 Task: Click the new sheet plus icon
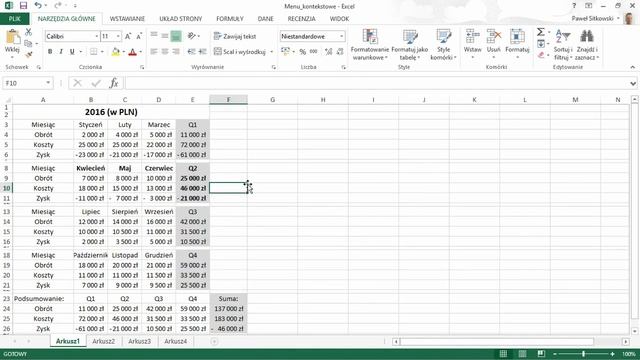pyautogui.click(x=214, y=341)
